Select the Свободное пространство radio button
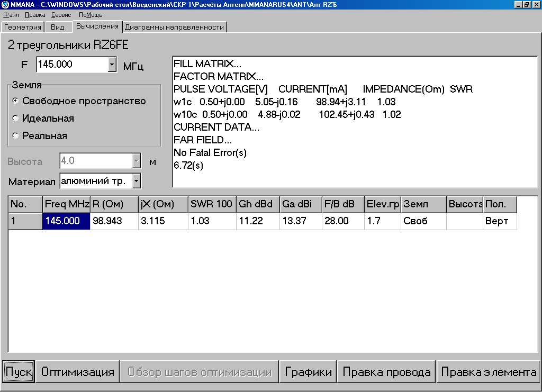Viewport: 542px width, 392px height. (16, 101)
